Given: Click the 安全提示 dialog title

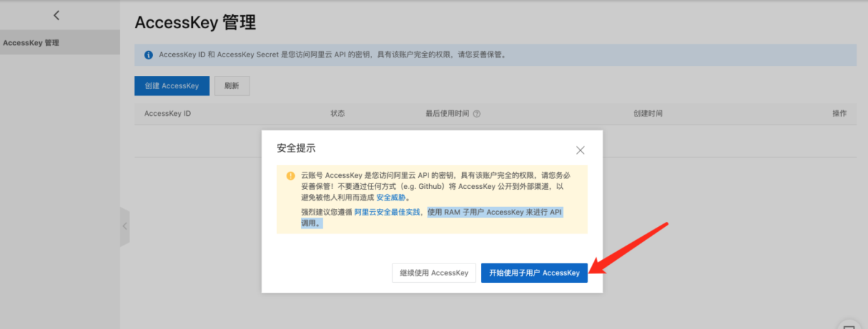Looking at the screenshot, I should point(296,148).
